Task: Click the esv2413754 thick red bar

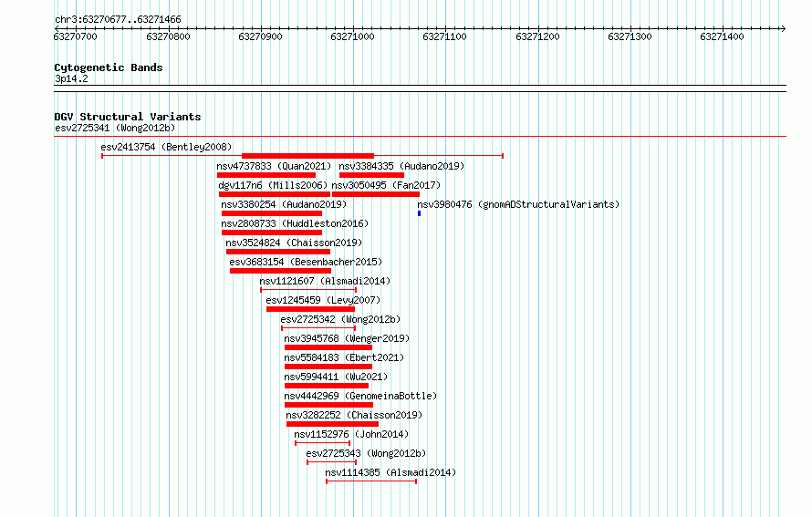Action: (307, 156)
